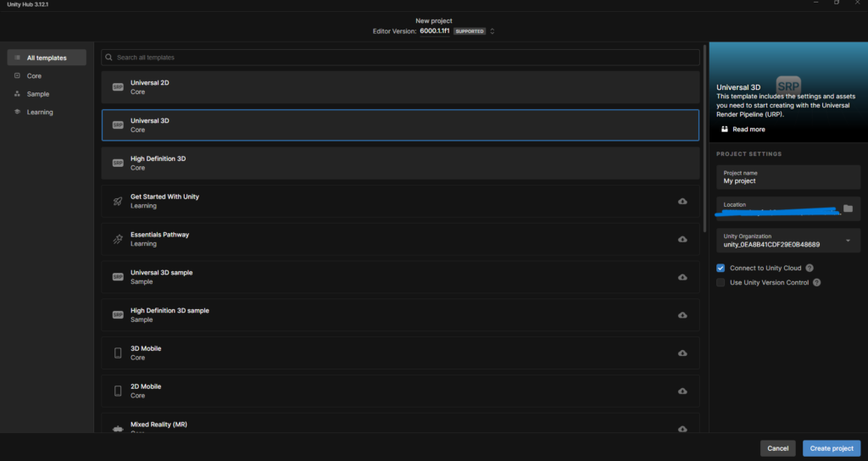Pick the Mixed Reality (MR) template
The height and width of the screenshot is (461, 868).
coord(400,424)
